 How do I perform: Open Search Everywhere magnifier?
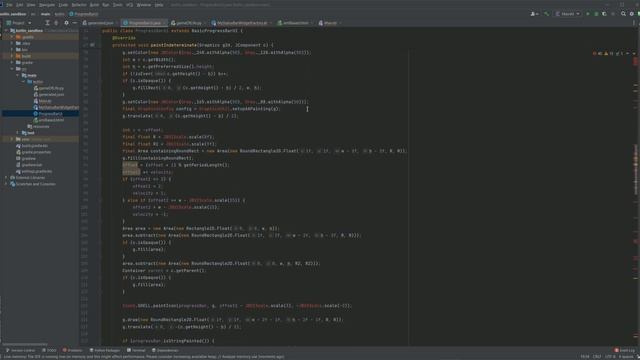(623, 14)
